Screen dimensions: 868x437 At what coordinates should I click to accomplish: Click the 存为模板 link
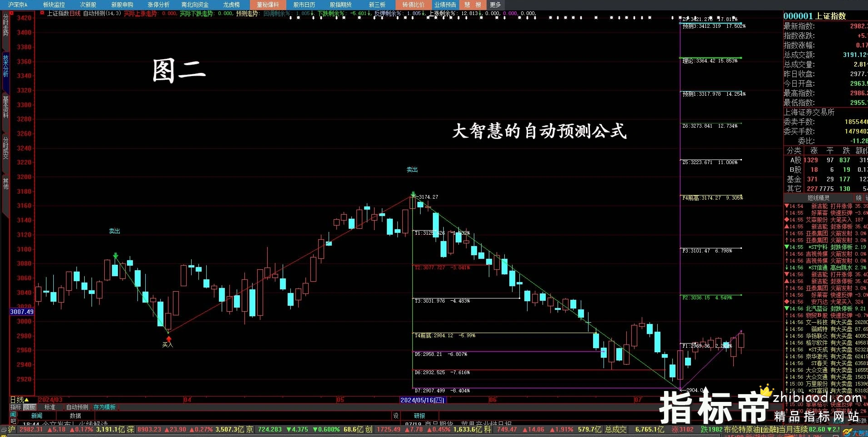[x=105, y=407]
